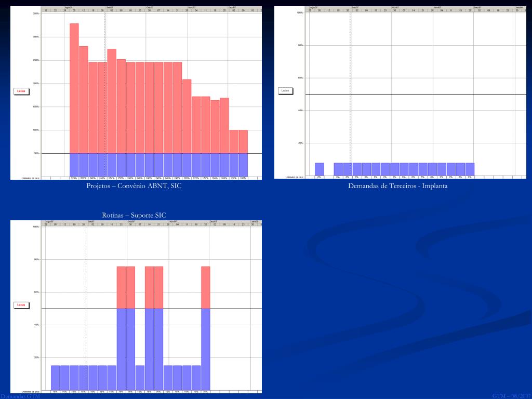Click the Nov/07 month header in the Projetos timescale

coord(192,7)
